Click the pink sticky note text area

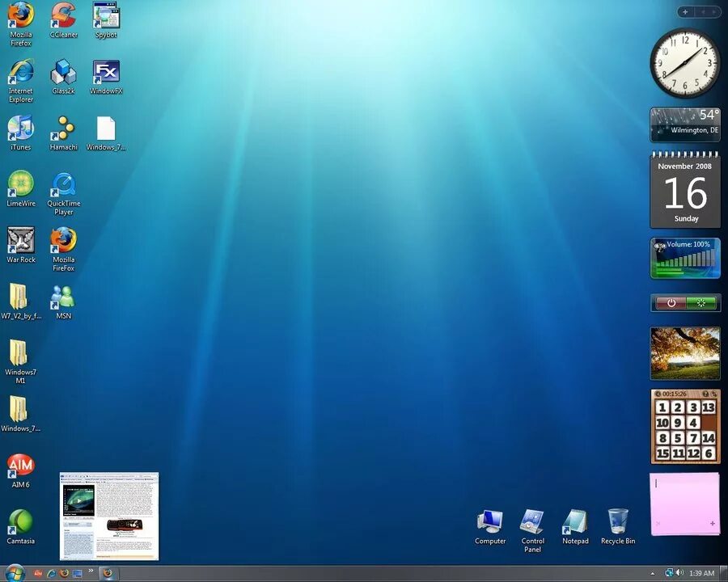point(685,499)
